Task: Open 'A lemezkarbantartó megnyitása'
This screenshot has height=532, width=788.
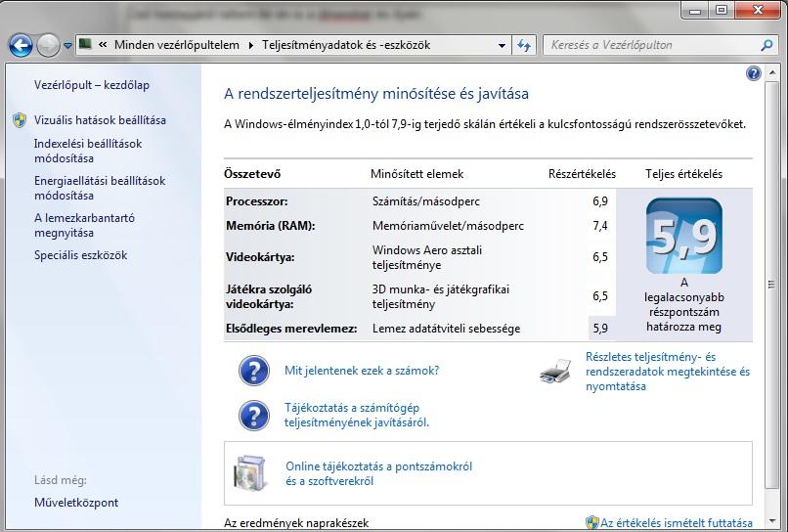Action: (x=84, y=225)
